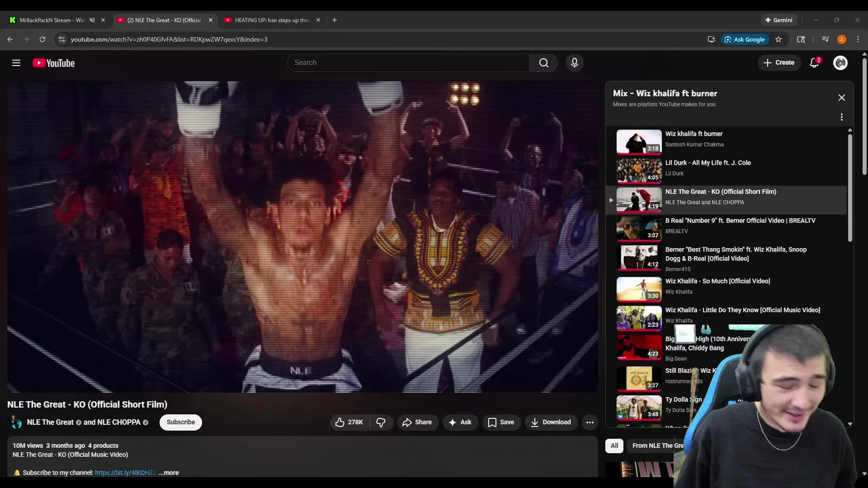
Task: Click the video title text
Action: 87,405
